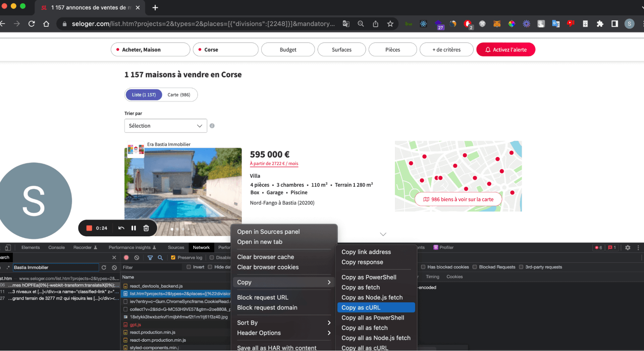Close the DevTools search panel

coord(114,258)
